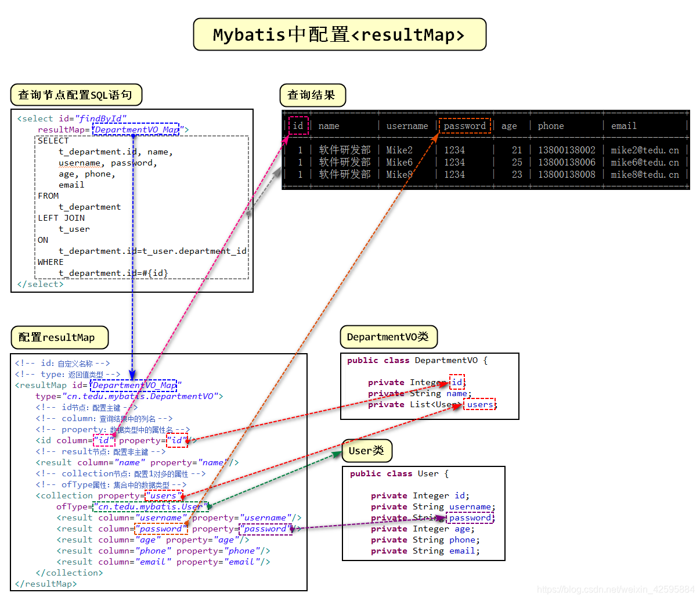Image resolution: width=700 pixels, height=600 pixels.
Task: Click the "name" column header in the result table
Action: coord(329,126)
